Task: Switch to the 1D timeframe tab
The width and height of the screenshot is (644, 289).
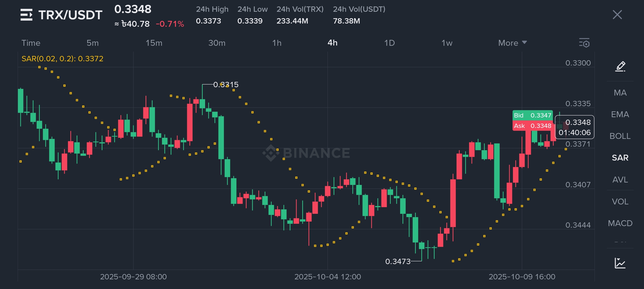Action: click(x=389, y=43)
